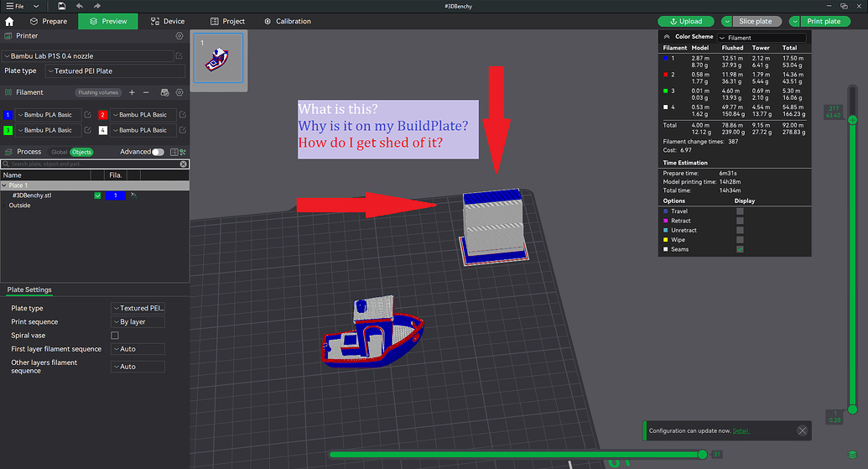Select the Bambu Lab P1S 0.4 nozzle printer dropdown
The height and width of the screenshot is (469, 868).
[88, 56]
